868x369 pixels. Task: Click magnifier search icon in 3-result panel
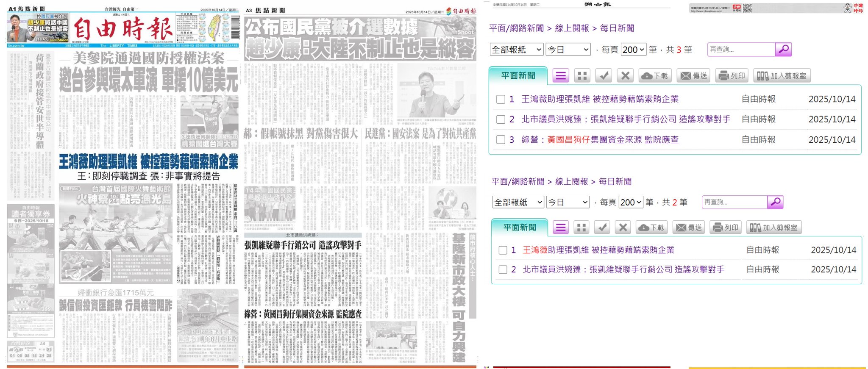pyautogui.click(x=783, y=49)
